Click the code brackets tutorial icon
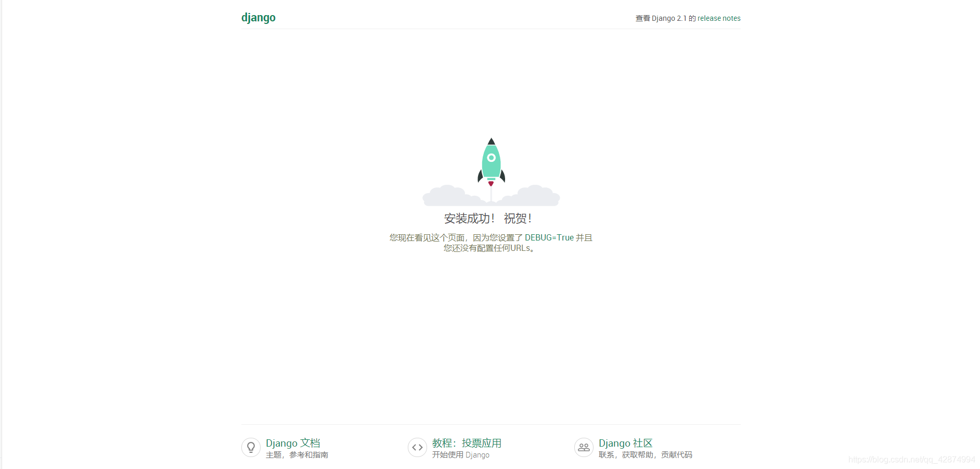This screenshot has height=469, width=980. (417, 447)
